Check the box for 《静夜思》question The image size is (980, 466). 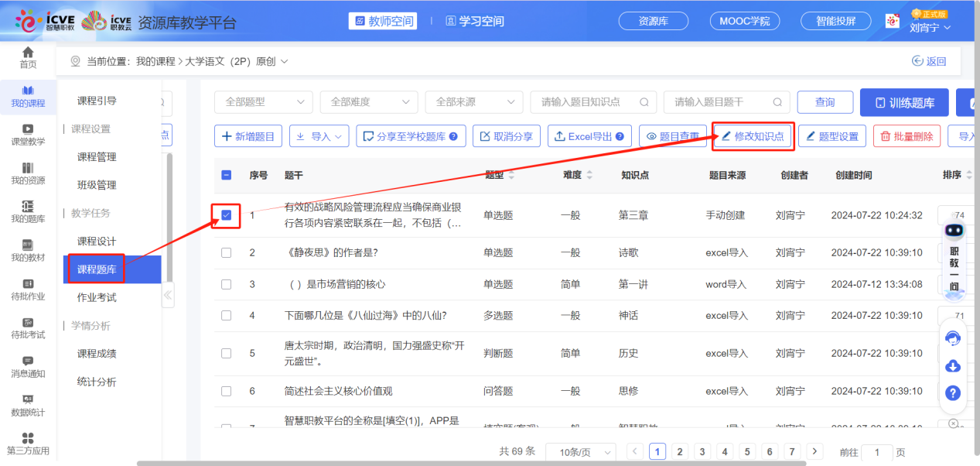coord(226,252)
